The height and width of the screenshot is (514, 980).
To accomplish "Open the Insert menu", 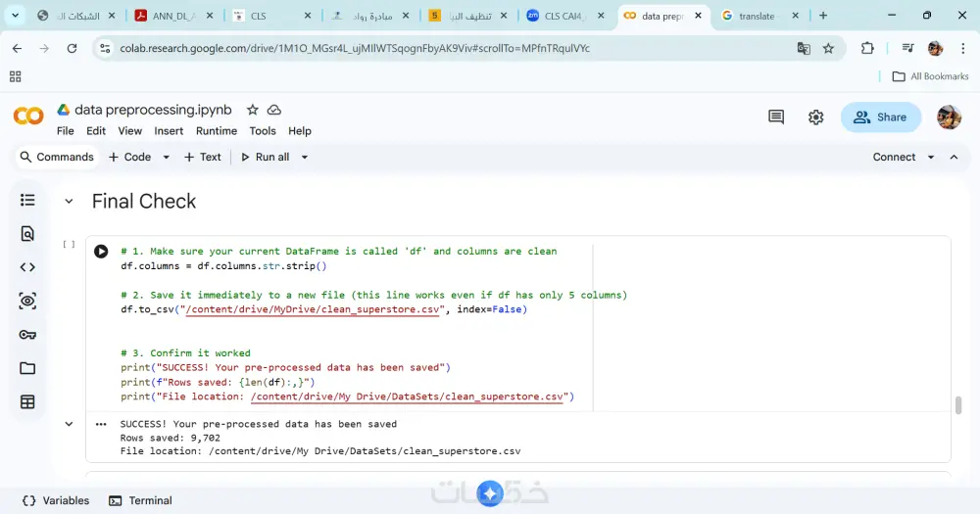I will pyautogui.click(x=169, y=131).
